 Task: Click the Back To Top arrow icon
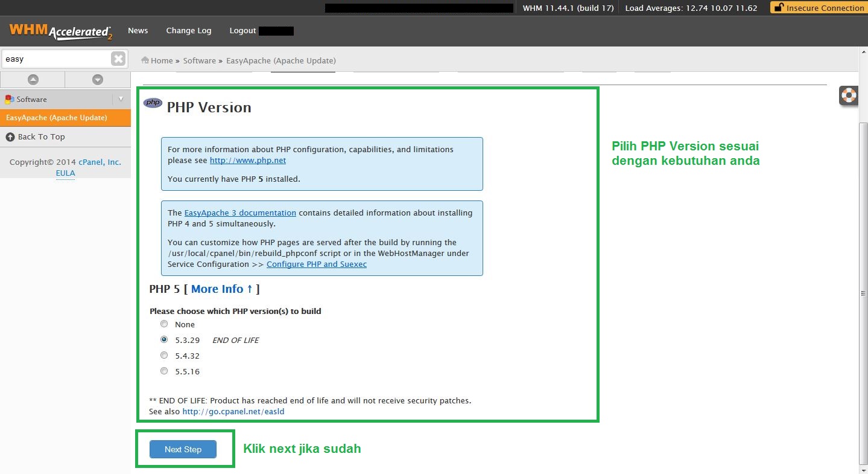pos(10,137)
